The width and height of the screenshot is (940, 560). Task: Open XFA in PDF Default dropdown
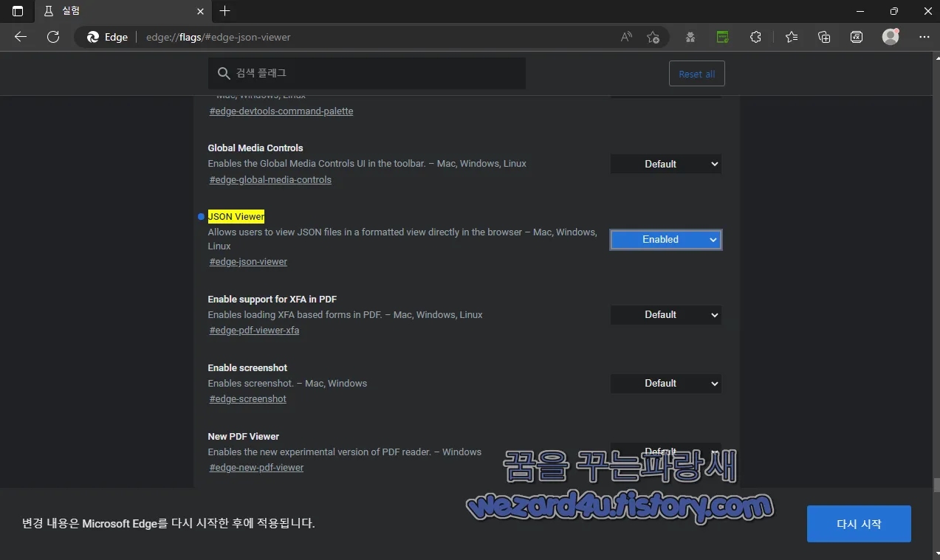pos(666,315)
